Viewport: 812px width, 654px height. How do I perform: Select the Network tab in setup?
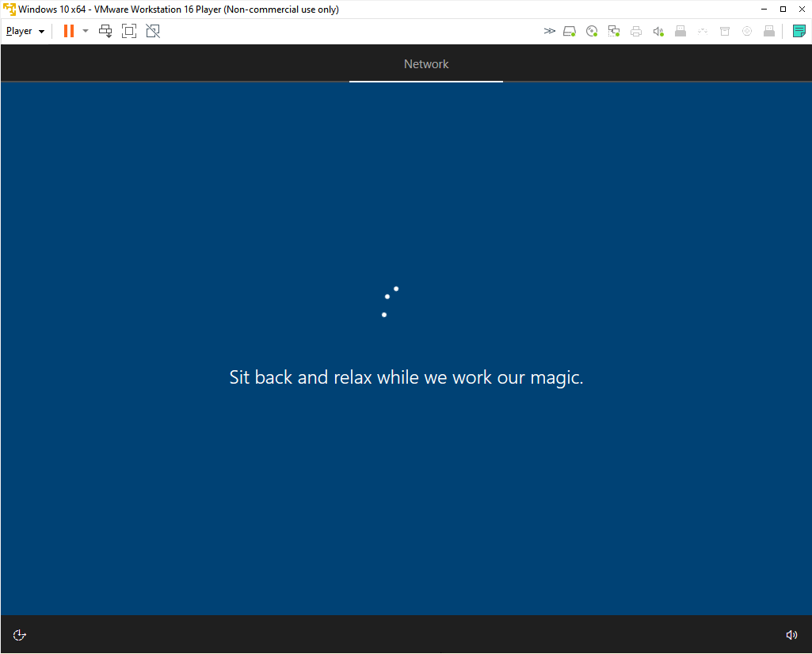point(426,64)
